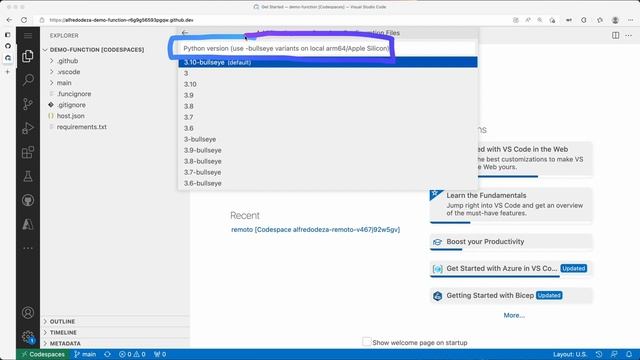Open the Explorer view icon
Image resolution: width=640 pixels, height=360 pixels.
(x=28, y=56)
